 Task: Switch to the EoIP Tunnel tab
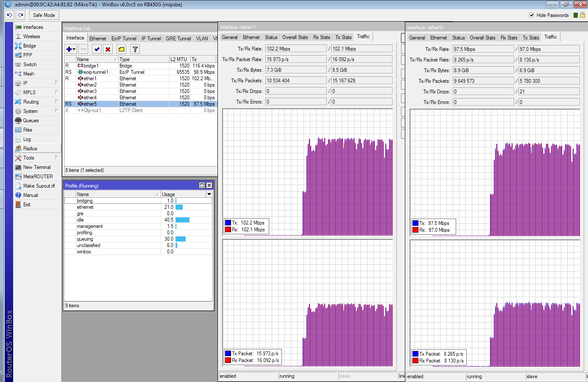[x=124, y=38]
